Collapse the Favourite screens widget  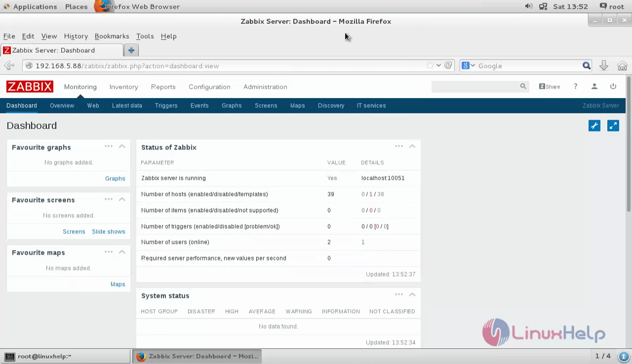122,199
